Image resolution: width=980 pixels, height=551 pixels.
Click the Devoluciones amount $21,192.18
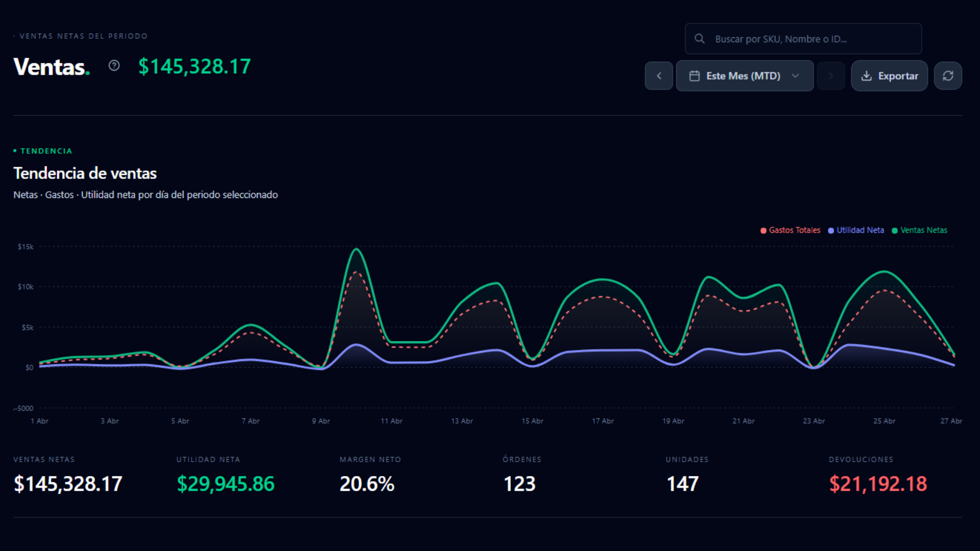coord(877,484)
